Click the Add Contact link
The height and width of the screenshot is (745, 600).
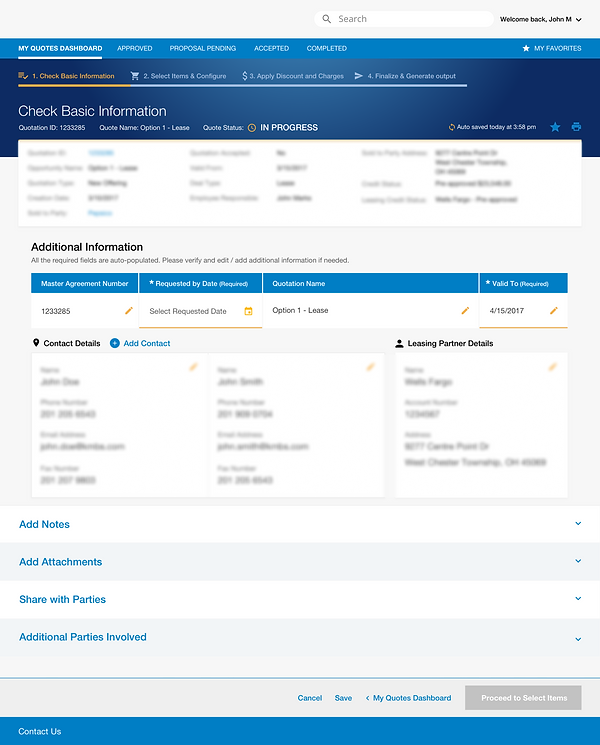147,344
